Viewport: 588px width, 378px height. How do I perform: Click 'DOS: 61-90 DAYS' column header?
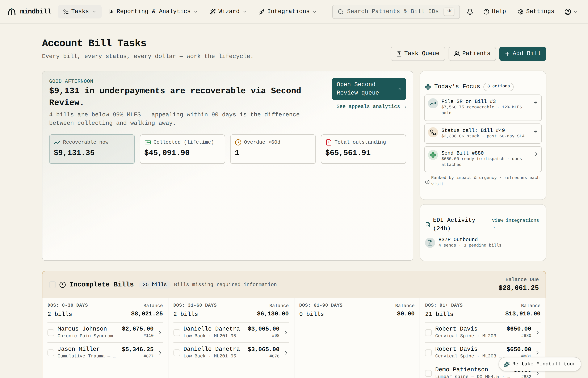[x=320, y=305]
